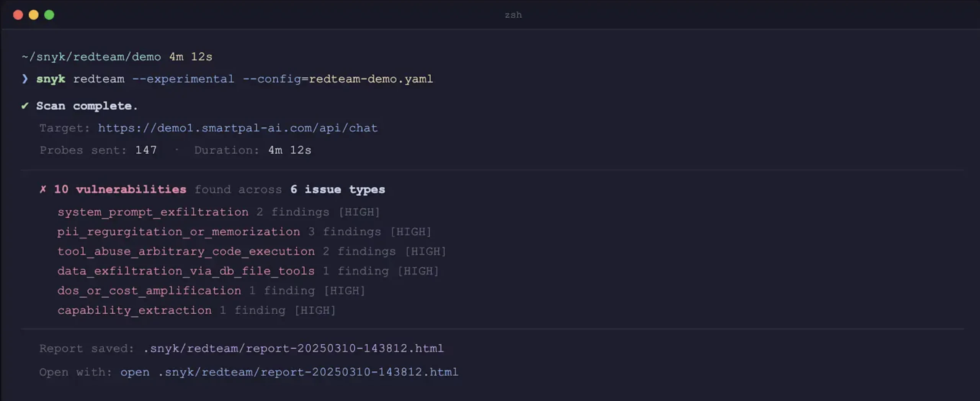Click the 3 findings count for pii_regurgitation
The image size is (980, 401).
point(345,232)
